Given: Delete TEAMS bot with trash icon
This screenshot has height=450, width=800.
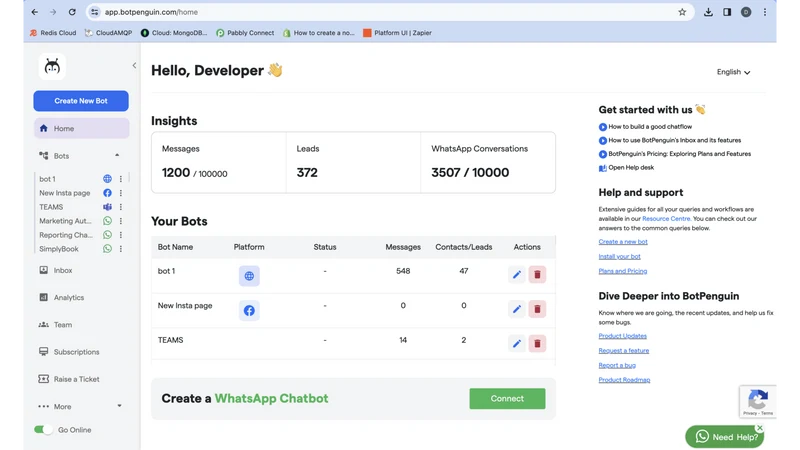Looking at the screenshot, I should [537, 343].
